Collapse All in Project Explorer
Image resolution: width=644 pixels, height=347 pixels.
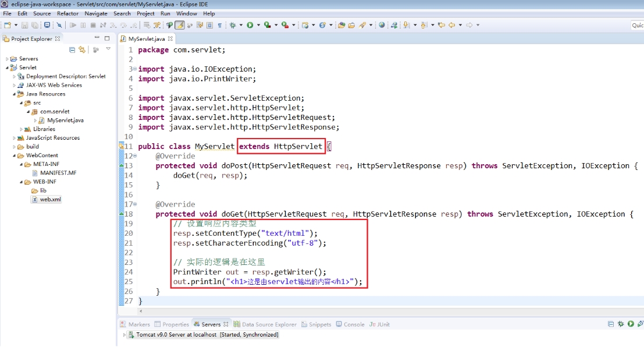pyautogui.click(x=72, y=49)
